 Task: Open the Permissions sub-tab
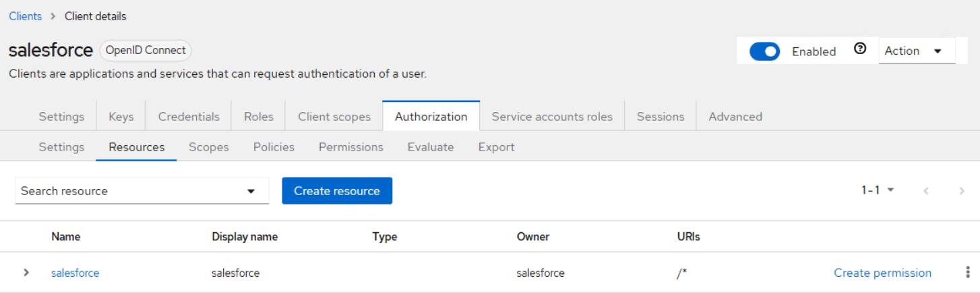(350, 147)
